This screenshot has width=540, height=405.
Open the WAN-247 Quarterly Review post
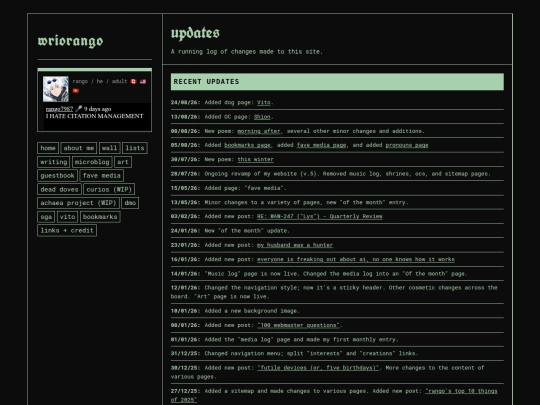tap(320, 216)
